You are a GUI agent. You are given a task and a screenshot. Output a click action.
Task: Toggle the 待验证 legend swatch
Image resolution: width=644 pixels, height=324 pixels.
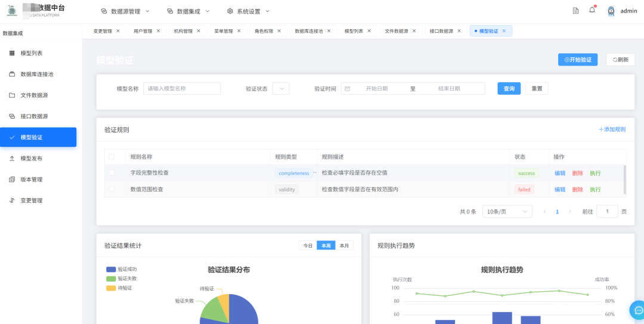[111, 288]
